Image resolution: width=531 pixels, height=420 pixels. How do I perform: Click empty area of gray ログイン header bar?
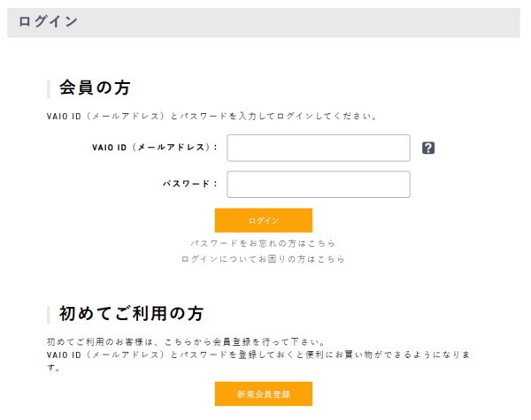click(298, 23)
